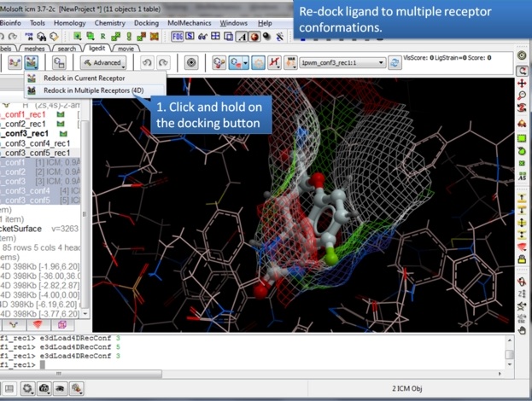
Task: Toggle green marker next to conf3_rec1
Action: 63,134
